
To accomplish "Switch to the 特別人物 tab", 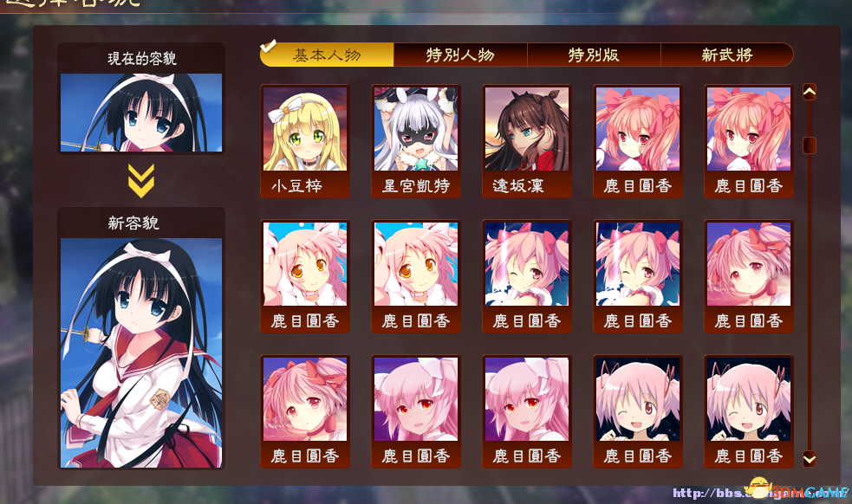I will click(460, 55).
